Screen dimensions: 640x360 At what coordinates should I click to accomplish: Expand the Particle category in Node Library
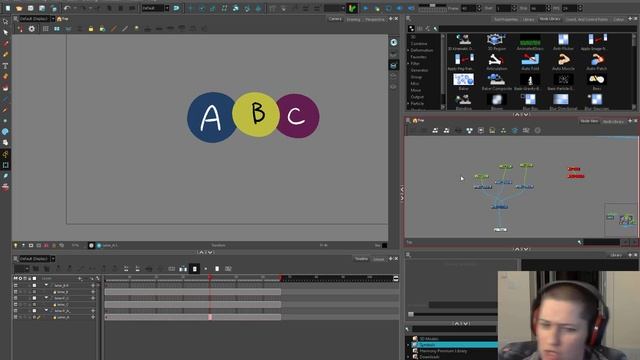[x=408, y=104]
